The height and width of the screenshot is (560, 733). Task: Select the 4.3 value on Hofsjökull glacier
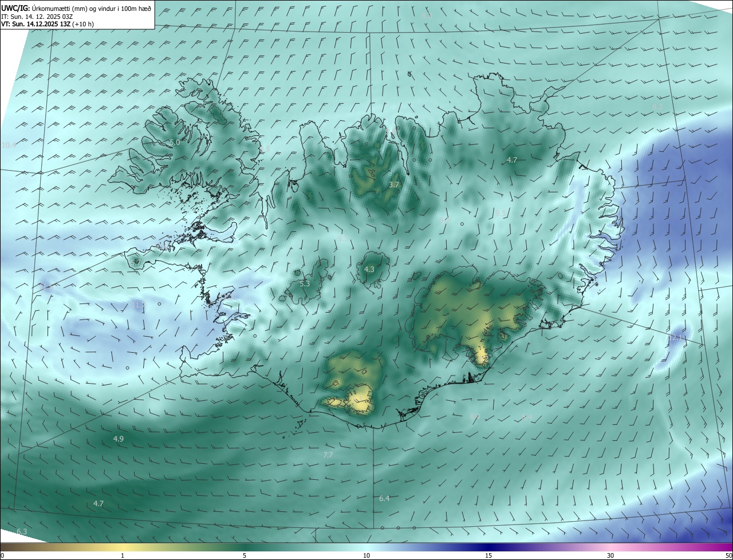point(369,269)
